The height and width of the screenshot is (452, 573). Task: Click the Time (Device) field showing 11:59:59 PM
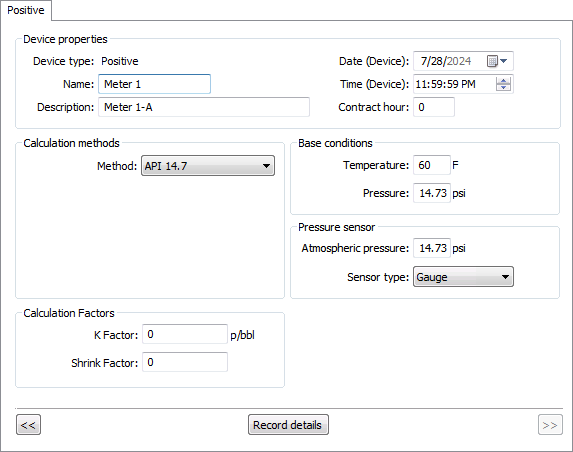point(463,84)
